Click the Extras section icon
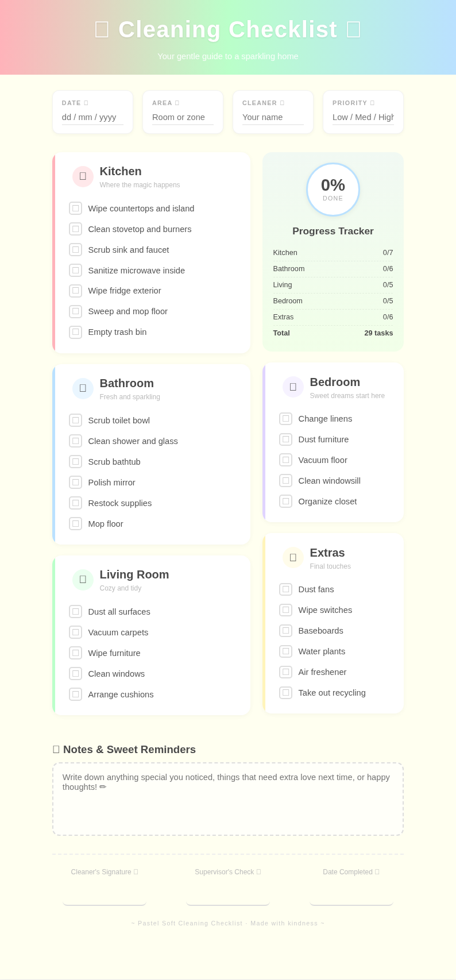Screen dimensions: 456x980 pos(293,557)
